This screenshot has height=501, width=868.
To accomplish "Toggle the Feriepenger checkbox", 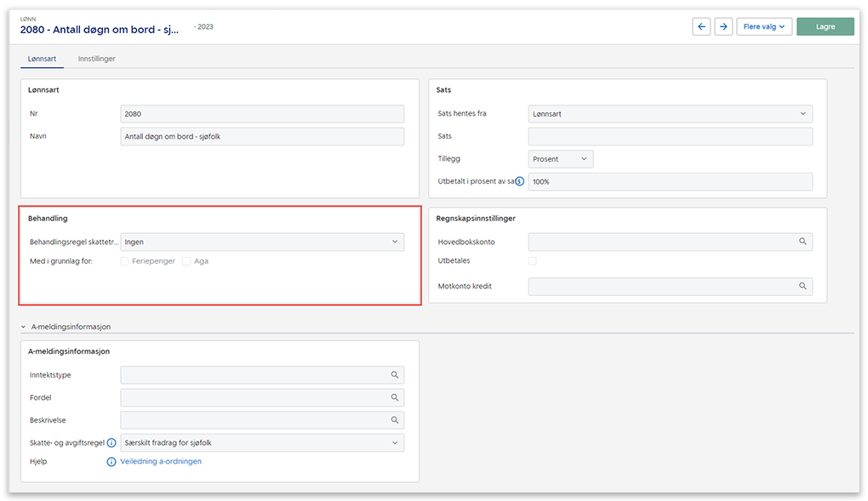I will tap(125, 261).
